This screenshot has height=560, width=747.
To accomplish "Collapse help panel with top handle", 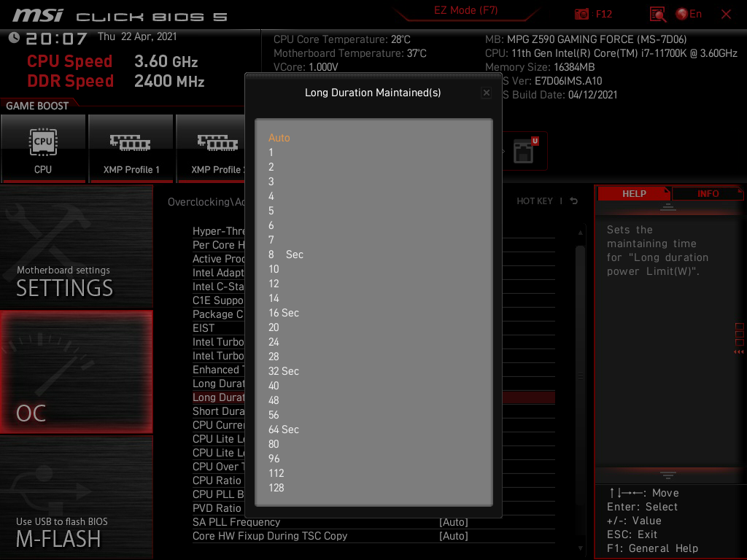I will pos(668,207).
